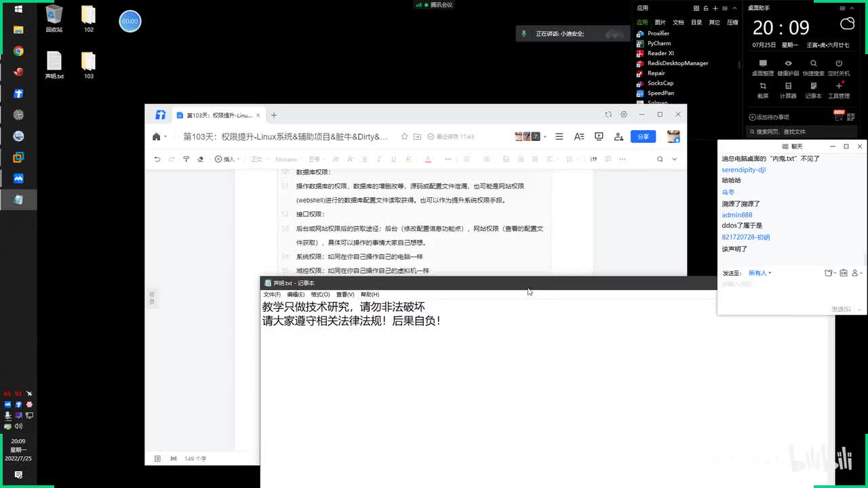This screenshot has height=488, width=868.
Task: Open the new tab plus button
Action: [274, 115]
